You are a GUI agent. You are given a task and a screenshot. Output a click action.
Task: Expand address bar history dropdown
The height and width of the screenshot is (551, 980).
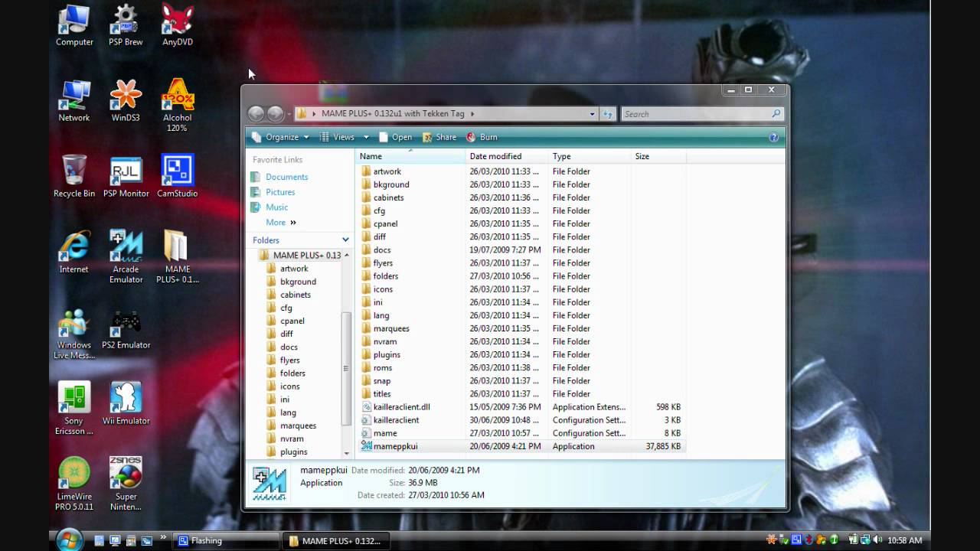point(592,114)
